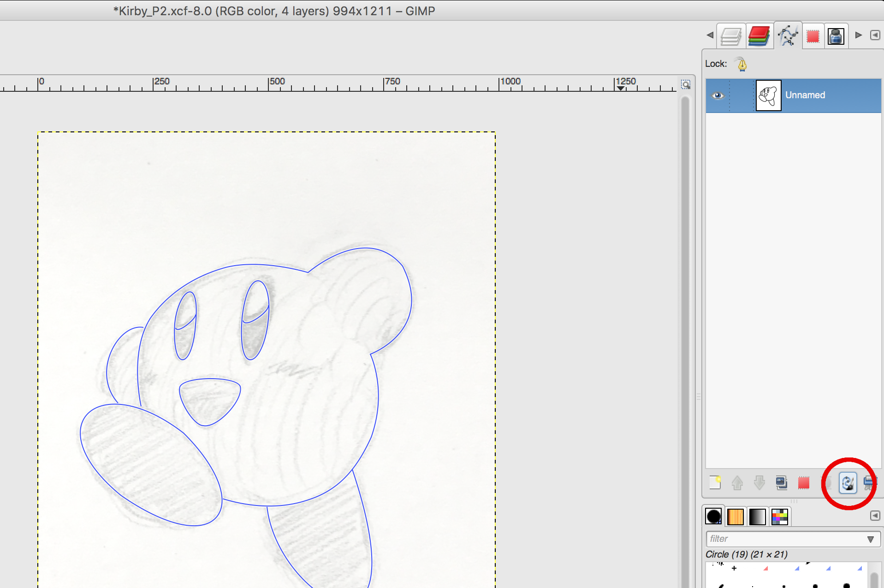Toggle zoom-on-resize icon at ruler corner

pos(686,84)
